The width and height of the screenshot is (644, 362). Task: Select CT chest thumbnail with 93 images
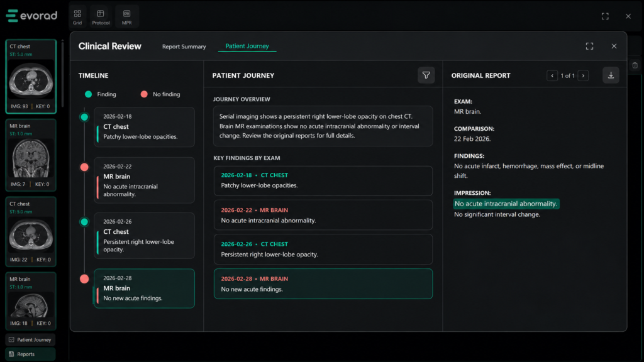[x=31, y=76]
